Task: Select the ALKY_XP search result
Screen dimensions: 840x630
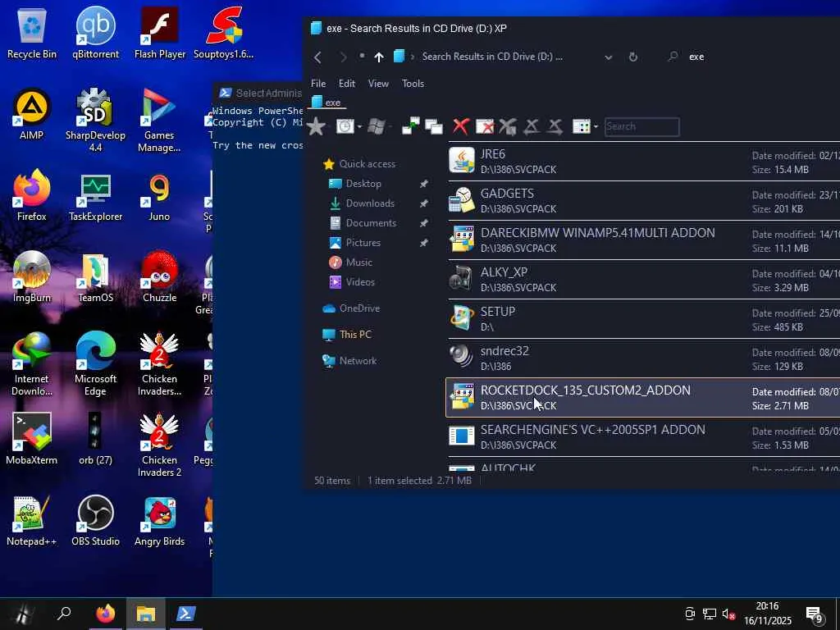Action: 643,279
